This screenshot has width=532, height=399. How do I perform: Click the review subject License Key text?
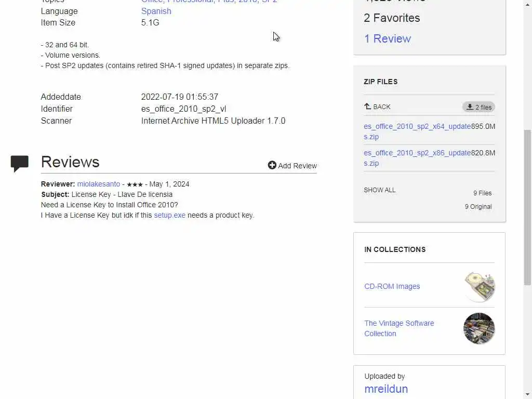[x=122, y=194]
